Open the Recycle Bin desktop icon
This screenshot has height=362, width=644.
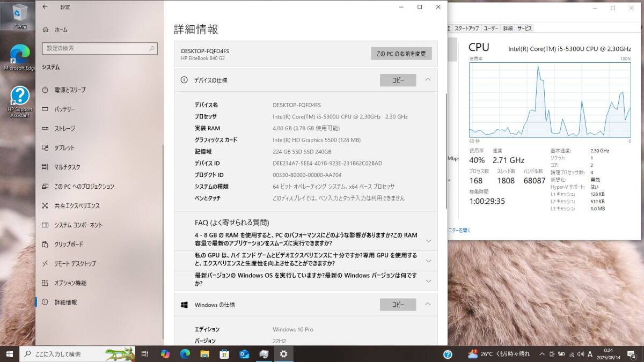click(20, 15)
